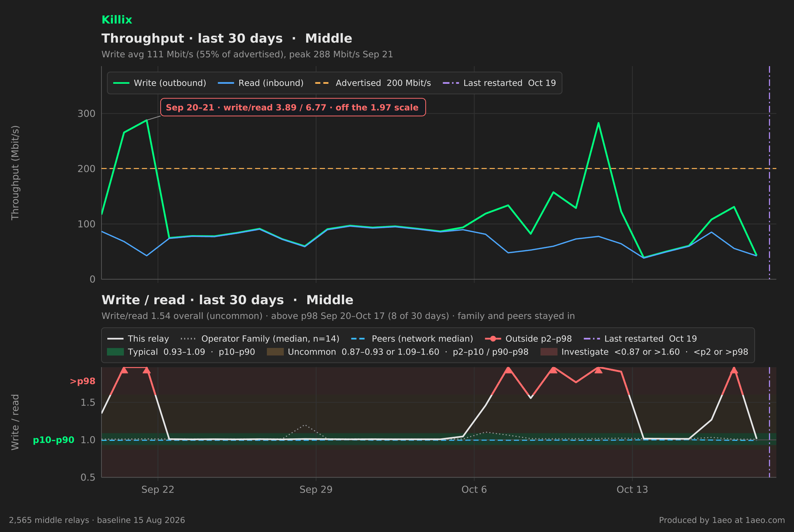Click the Oct 6 date tick label
Image resolution: width=794 pixels, height=532 pixels.
pos(474,490)
